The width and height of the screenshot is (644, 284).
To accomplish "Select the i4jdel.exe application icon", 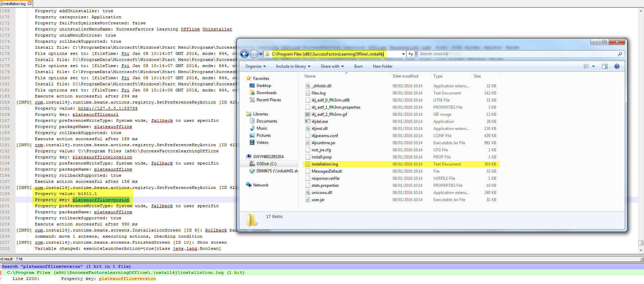I will pyautogui.click(x=308, y=122).
